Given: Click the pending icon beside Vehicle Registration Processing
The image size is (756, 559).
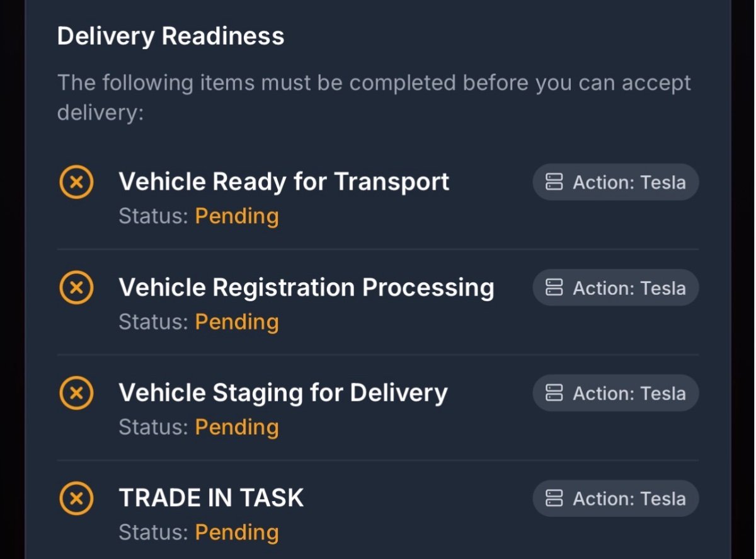Looking at the screenshot, I should tap(76, 288).
